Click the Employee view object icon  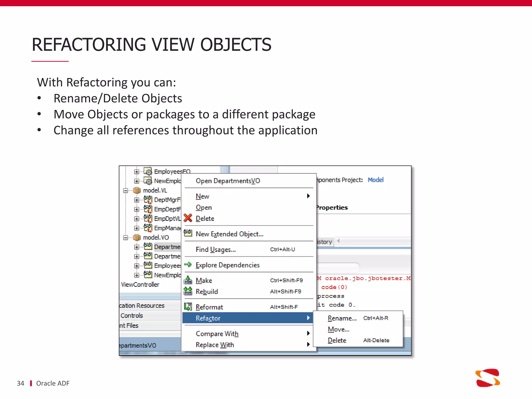coord(148,265)
